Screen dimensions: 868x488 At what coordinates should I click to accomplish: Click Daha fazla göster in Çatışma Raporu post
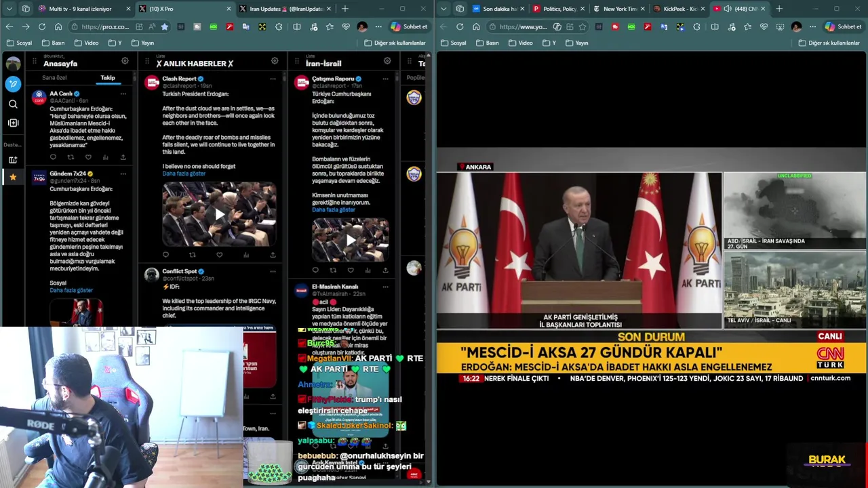pos(334,209)
